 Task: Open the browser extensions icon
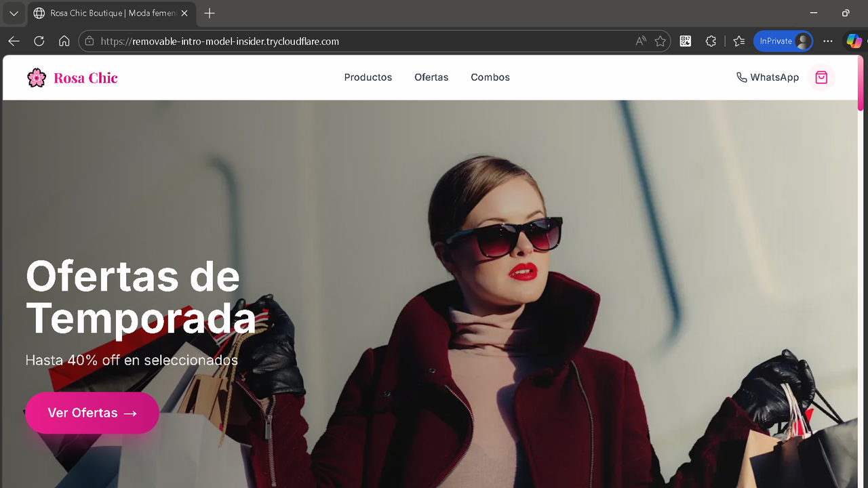[x=711, y=41]
